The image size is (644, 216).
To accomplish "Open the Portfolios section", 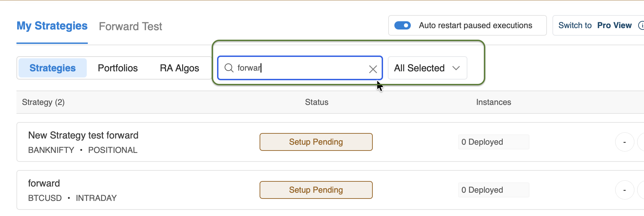I will tap(118, 68).
